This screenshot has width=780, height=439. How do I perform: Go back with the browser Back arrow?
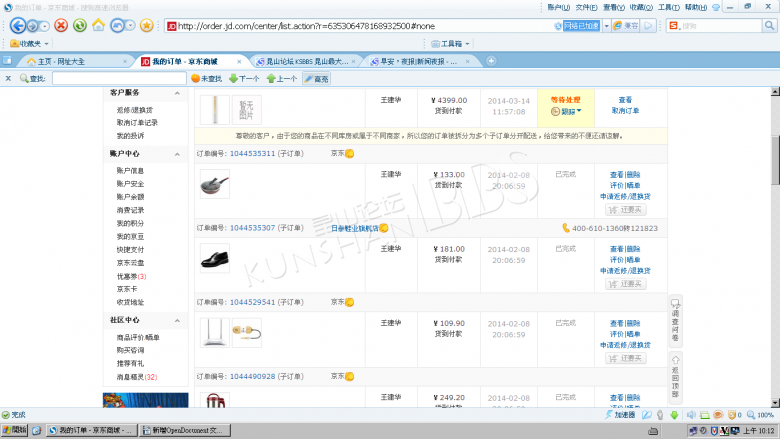coord(18,25)
